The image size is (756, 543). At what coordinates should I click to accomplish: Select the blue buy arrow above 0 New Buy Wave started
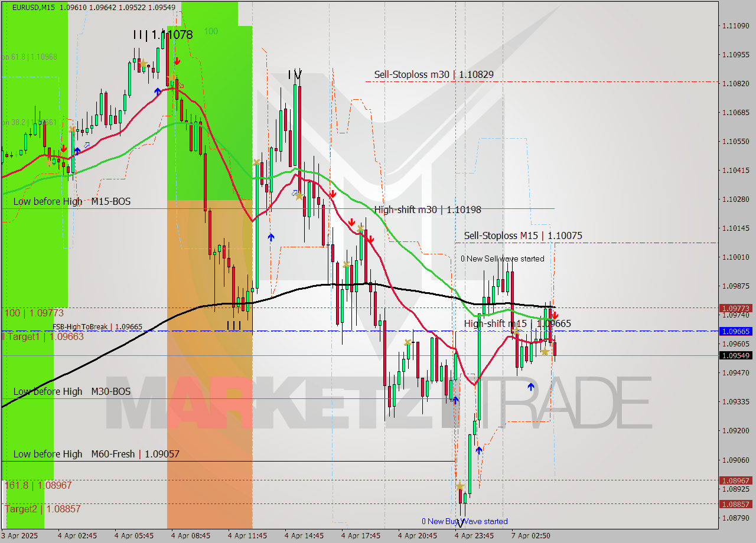click(x=478, y=450)
